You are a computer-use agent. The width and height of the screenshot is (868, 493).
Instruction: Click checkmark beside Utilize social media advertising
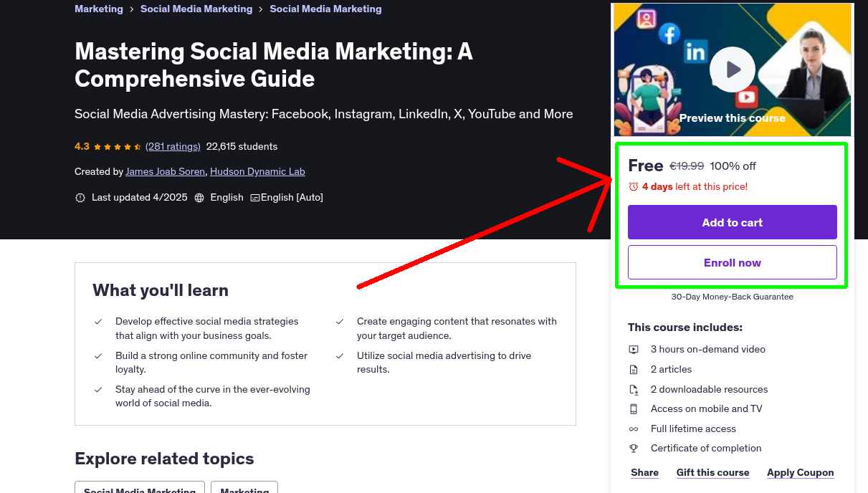340,355
